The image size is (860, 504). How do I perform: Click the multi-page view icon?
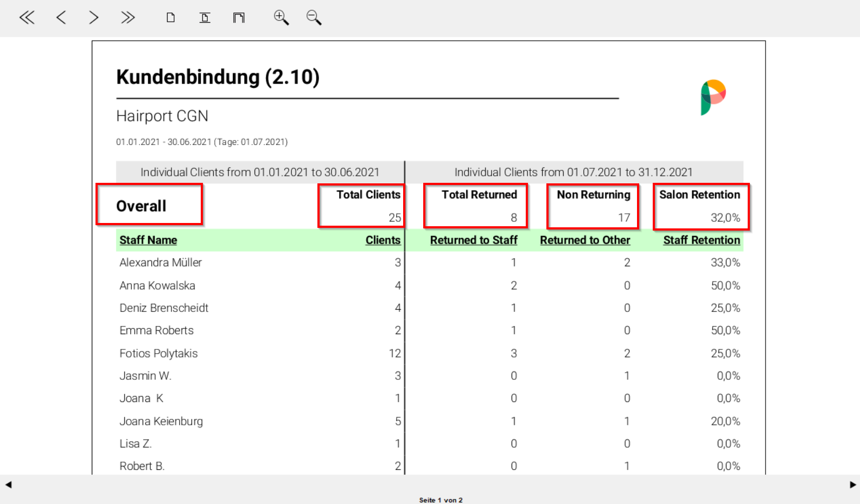(239, 18)
